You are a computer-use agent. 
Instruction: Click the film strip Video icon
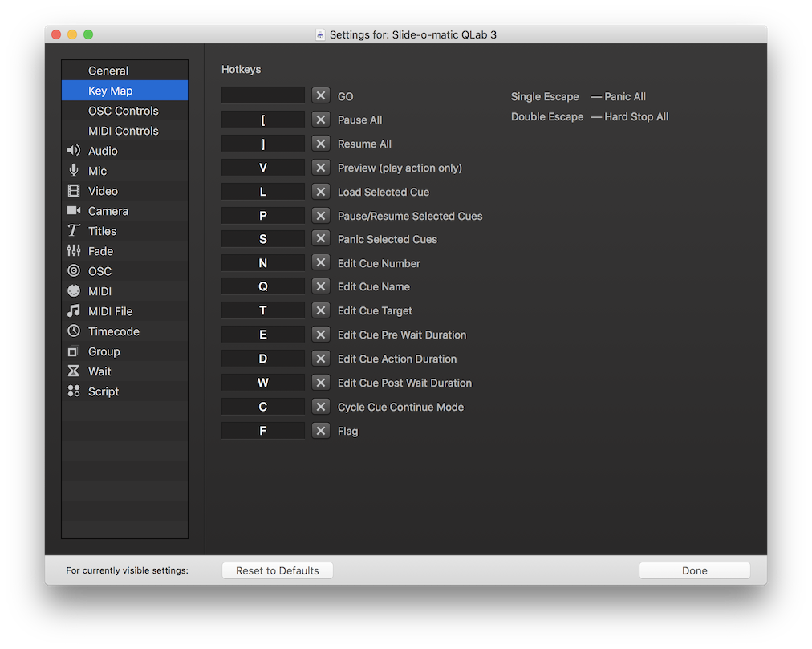pyautogui.click(x=74, y=191)
